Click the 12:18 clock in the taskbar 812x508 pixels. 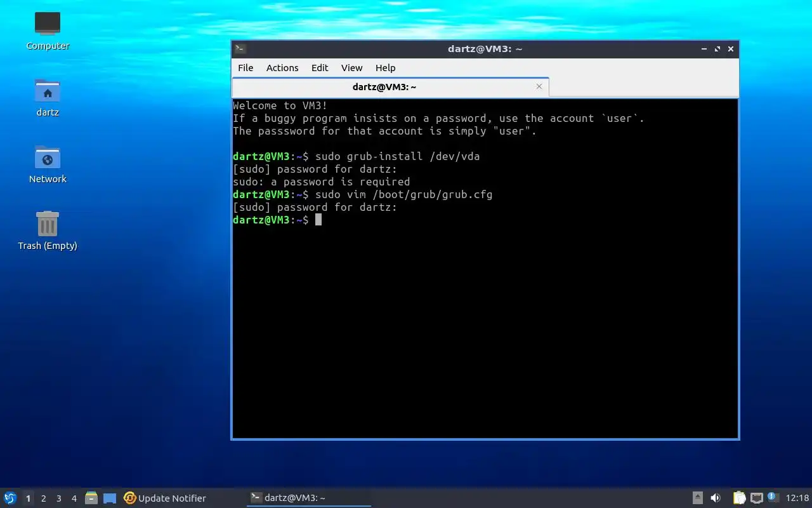click(797, 498)
